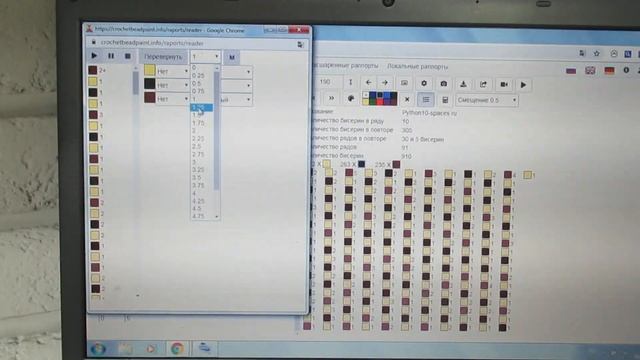Click the М button in reader toolbar
Screen dimensions: 640x360
(x=232, y=57)
